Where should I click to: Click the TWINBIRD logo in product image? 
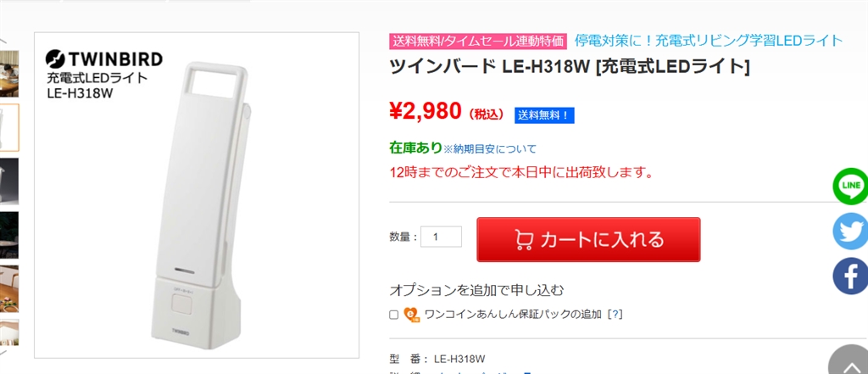tap(104, 59)
